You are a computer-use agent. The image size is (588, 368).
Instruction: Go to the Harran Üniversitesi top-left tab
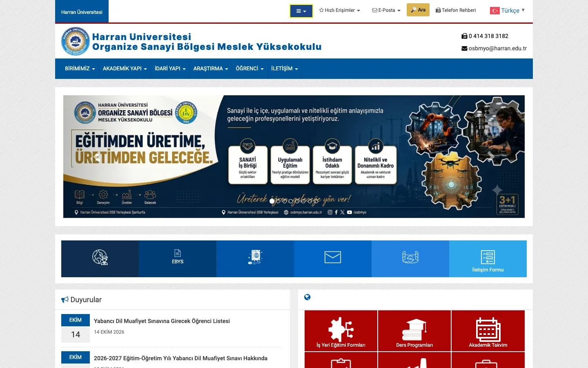tap(82, 11)
